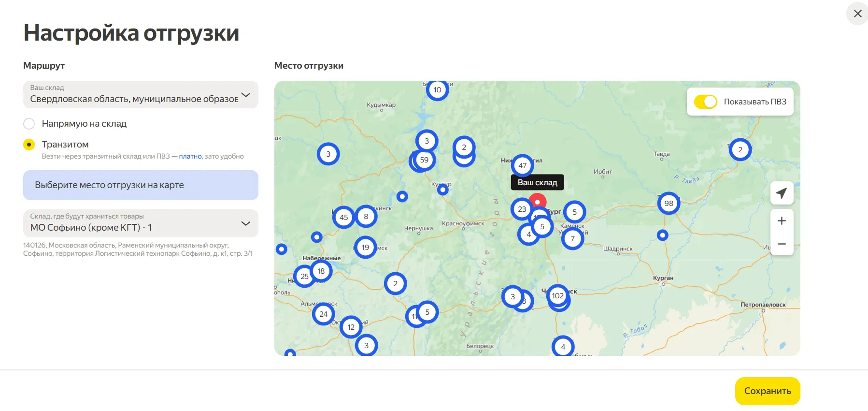The image size is (868, 411).
Task: Click the red warehouse location pin
Action: click(x=538, y=201)
